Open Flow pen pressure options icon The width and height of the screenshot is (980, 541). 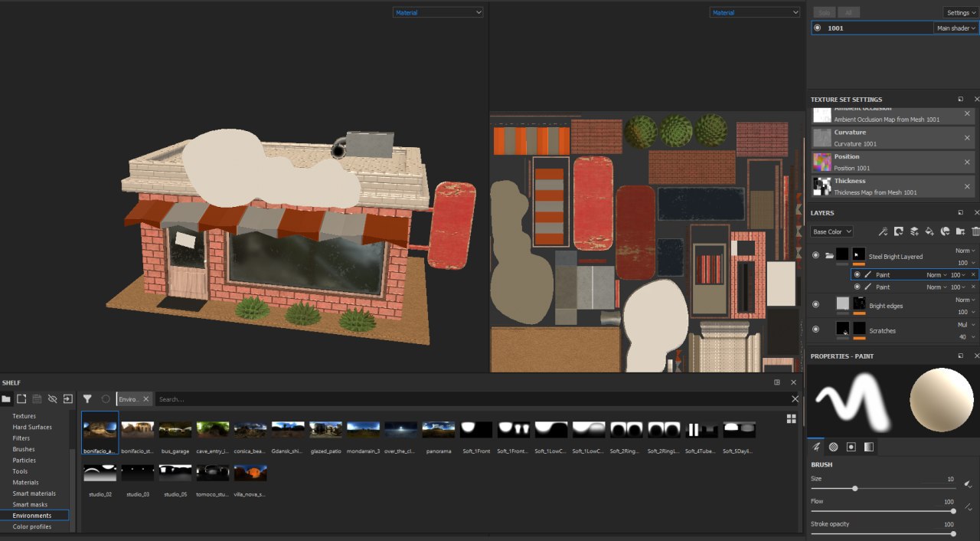click(969, 507)
